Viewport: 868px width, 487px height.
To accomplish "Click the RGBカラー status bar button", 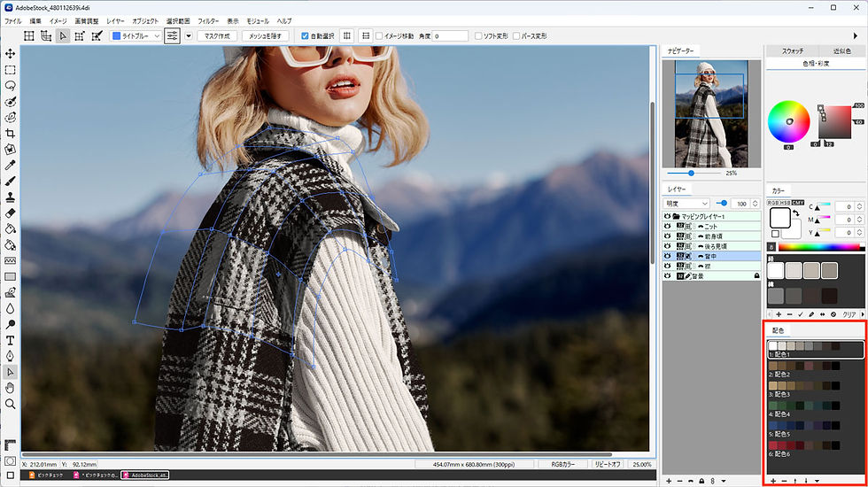I will click(x=562, y=464).
